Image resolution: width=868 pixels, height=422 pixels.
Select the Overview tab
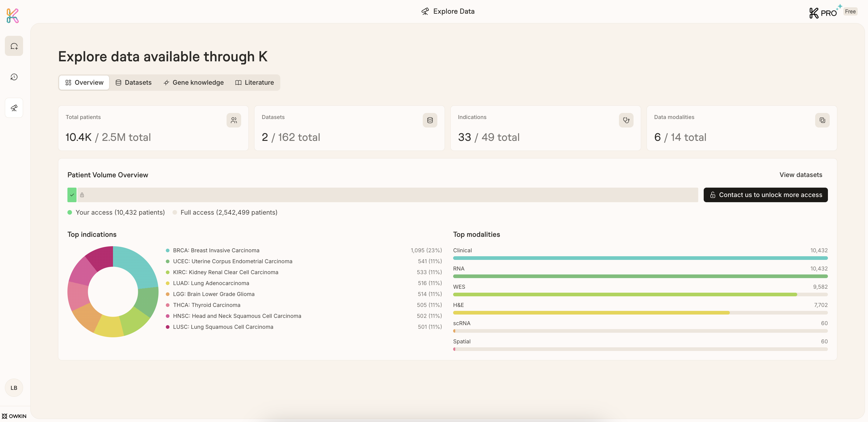[x=84, y=82]
